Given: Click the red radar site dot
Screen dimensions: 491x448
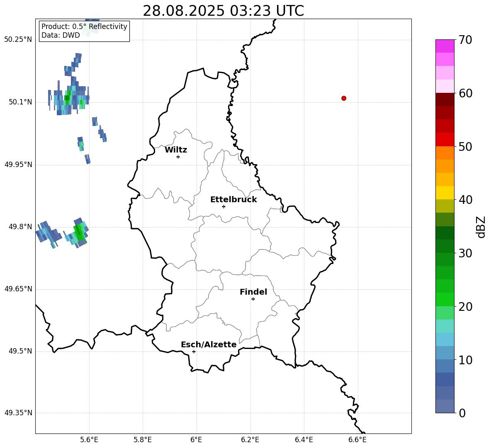Looking at the screenshot, I should [x=343, y=98].
